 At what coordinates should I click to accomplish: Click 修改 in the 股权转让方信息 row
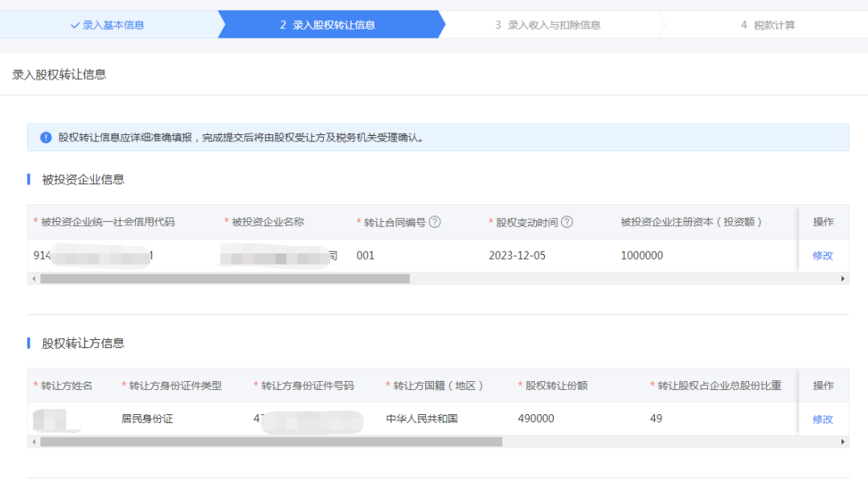(823, 419)
